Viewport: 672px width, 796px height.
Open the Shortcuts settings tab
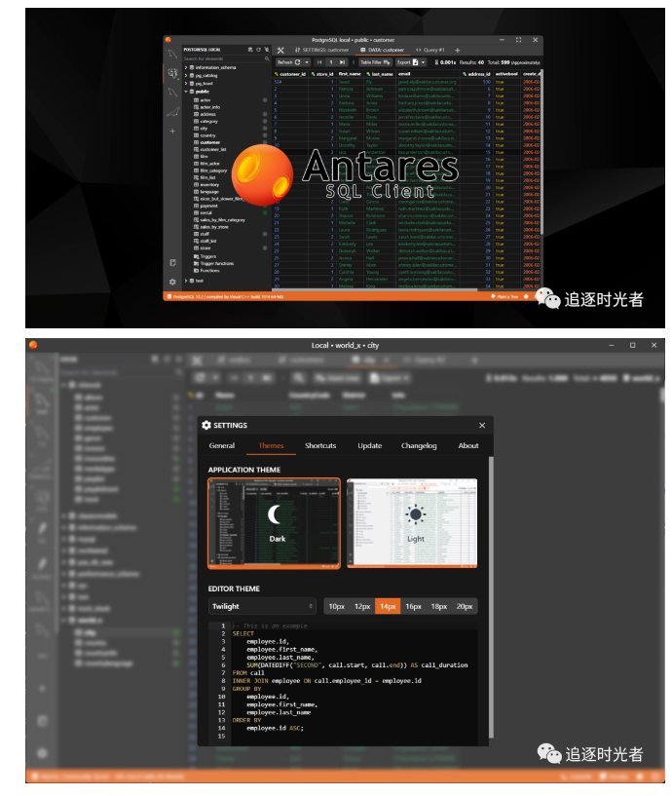pyautogui.click(x=320, y=445)
